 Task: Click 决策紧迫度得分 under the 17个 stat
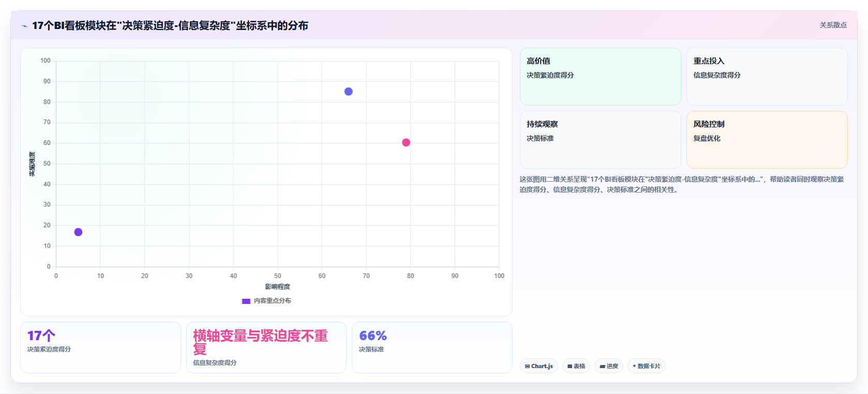49,349
